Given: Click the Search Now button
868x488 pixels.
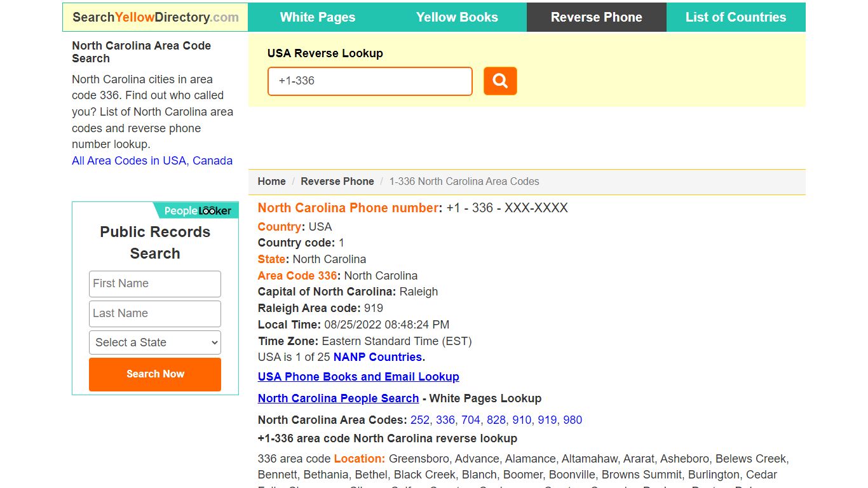Looking at the screenshot, I should pyautogui.click(x=155, y=374).
